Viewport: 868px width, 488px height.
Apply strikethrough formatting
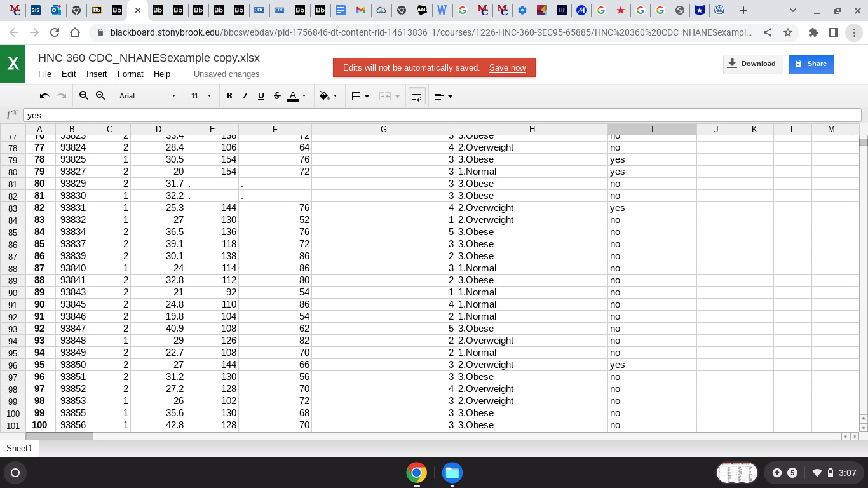click(x=276, y=96)
